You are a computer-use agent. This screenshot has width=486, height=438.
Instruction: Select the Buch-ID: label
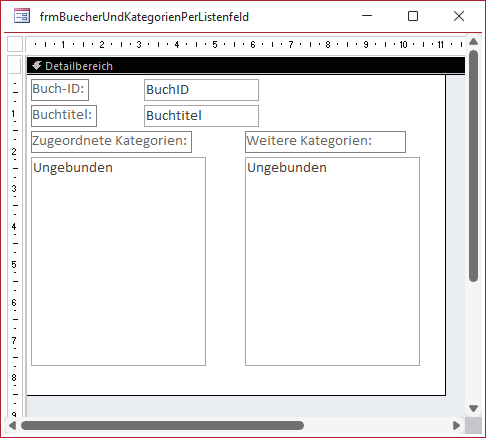point(60,90)
